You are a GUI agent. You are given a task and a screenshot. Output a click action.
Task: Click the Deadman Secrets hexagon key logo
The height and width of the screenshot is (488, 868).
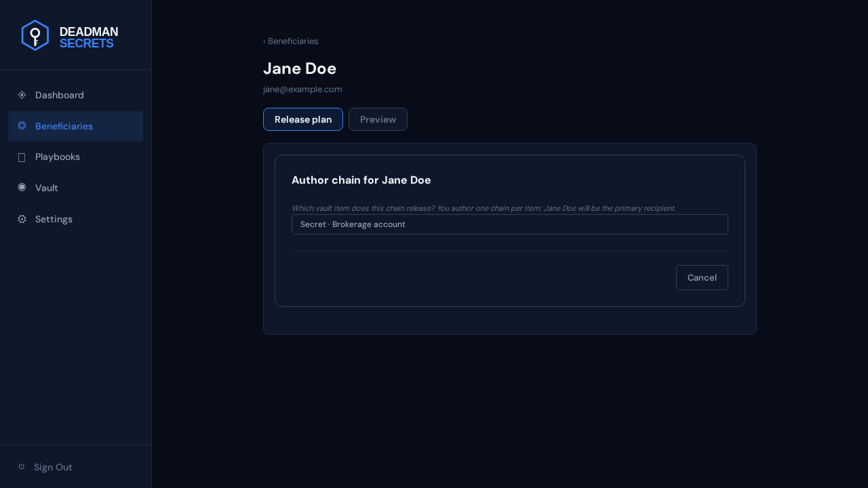(35, 35)
